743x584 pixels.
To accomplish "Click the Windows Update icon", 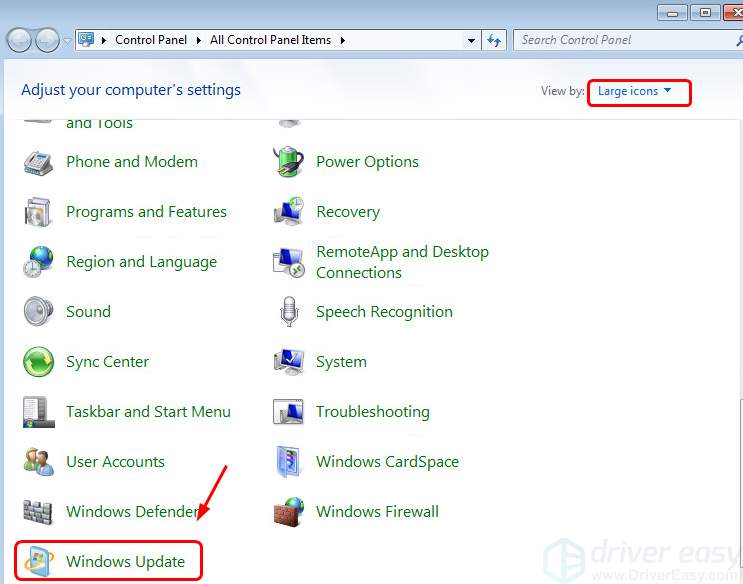I will pyautogui.click(x=38, y=561).
